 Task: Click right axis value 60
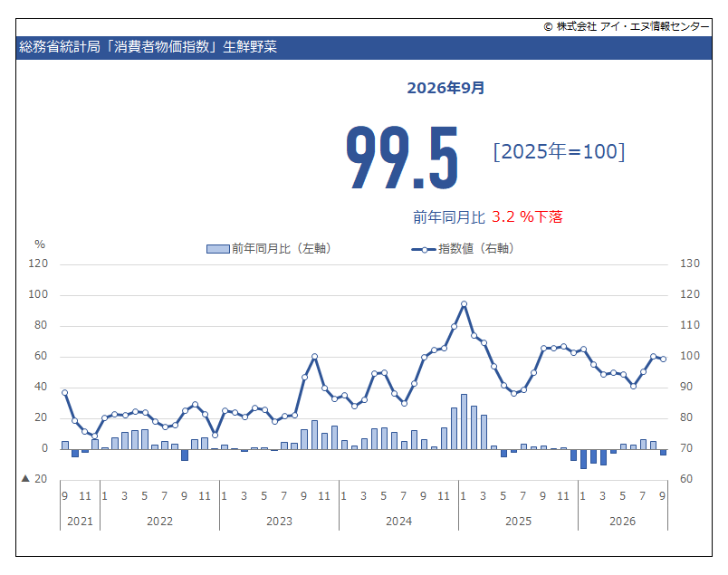tap(686, 479)
